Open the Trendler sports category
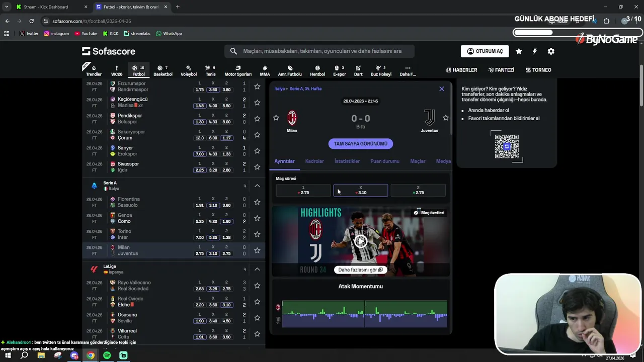The image size is (644, 362). tap(94, 70)
